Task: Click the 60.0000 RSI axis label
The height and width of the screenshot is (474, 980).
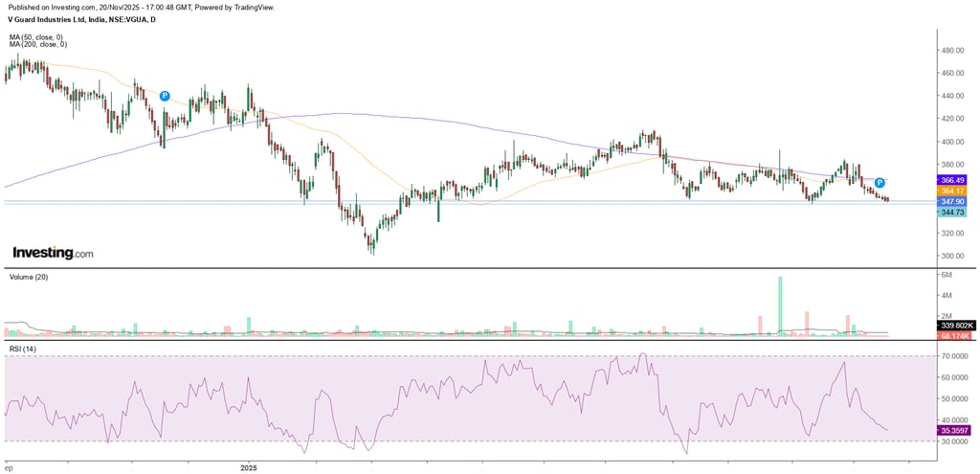Action: tap(955, 377)
